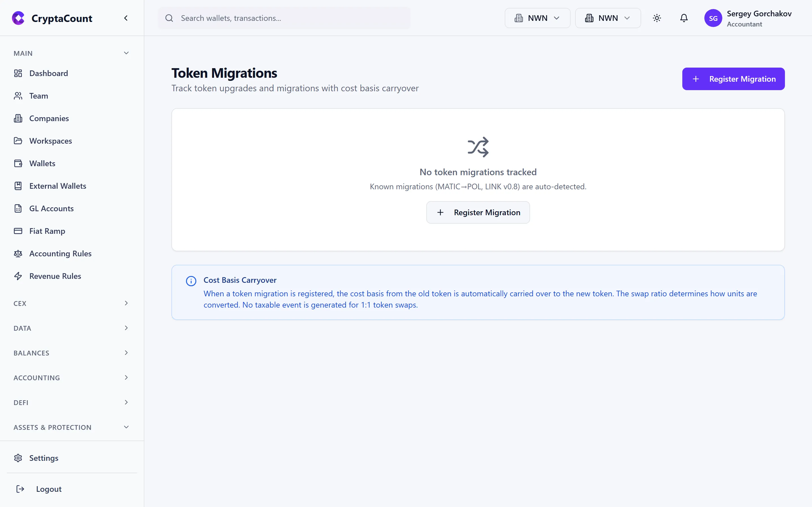Viewport: 812px width, 507px height.
Task: Click the External Wallets icon
Action: pyautogui.click(x=18, y=186)
